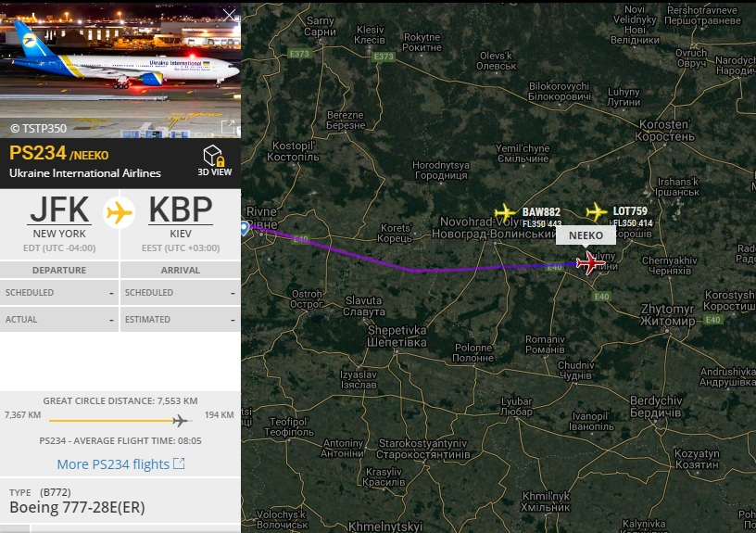Click the NEEKO callsign label on map
The width and height of the screenshot is (756, 533).
[586, 235]
